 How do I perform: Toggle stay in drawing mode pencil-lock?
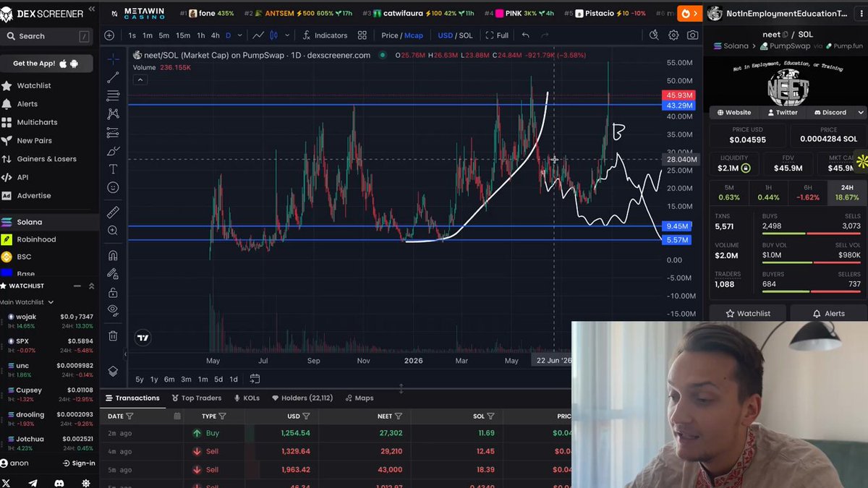pyautogui.click(x=113, y=274)
